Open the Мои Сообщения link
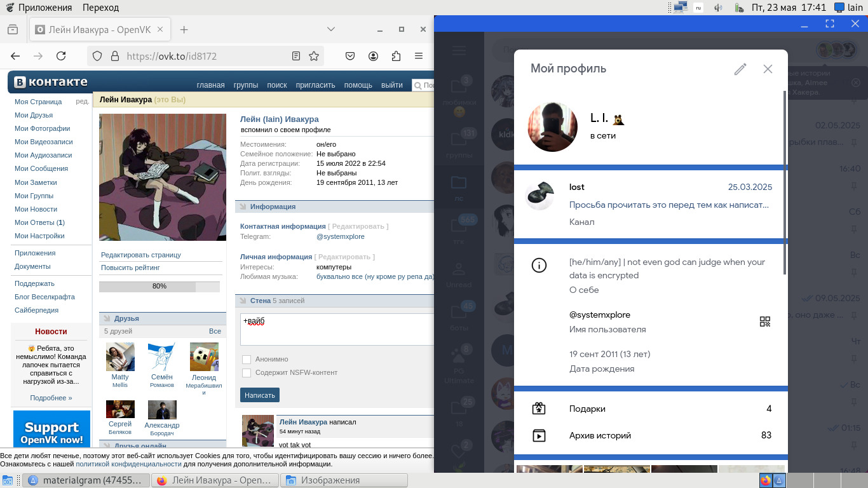 [41, 168]
